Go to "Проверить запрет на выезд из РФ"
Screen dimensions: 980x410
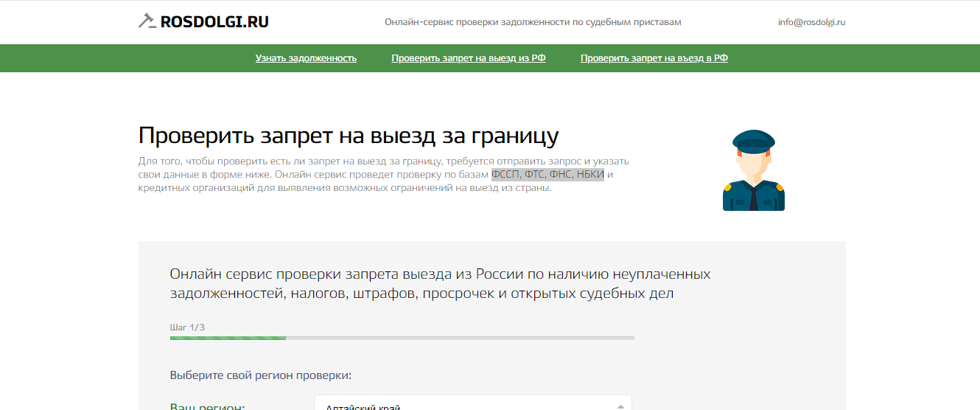tap(468, 58)
